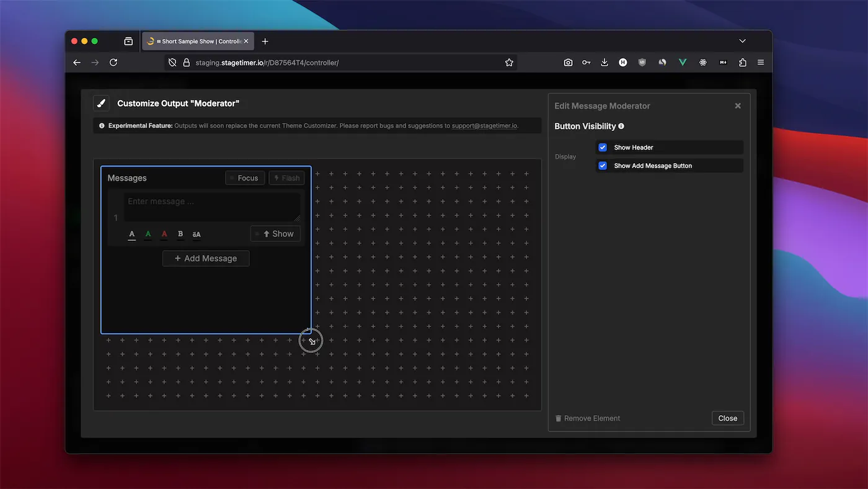This screenshot has width=868, height=489.
Task: Open the browser extensions puzzle menu
Action: (x=742, y=62)
